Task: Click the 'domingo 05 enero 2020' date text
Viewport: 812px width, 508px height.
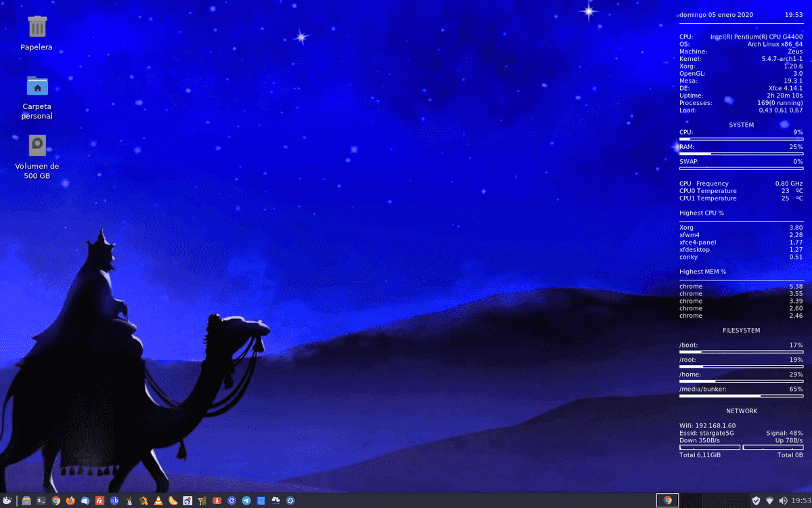Action: click(x=716, y=14)
